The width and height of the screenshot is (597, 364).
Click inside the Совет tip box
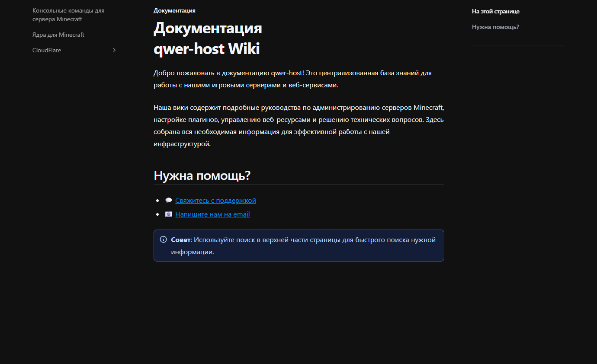tap(298, 245)
